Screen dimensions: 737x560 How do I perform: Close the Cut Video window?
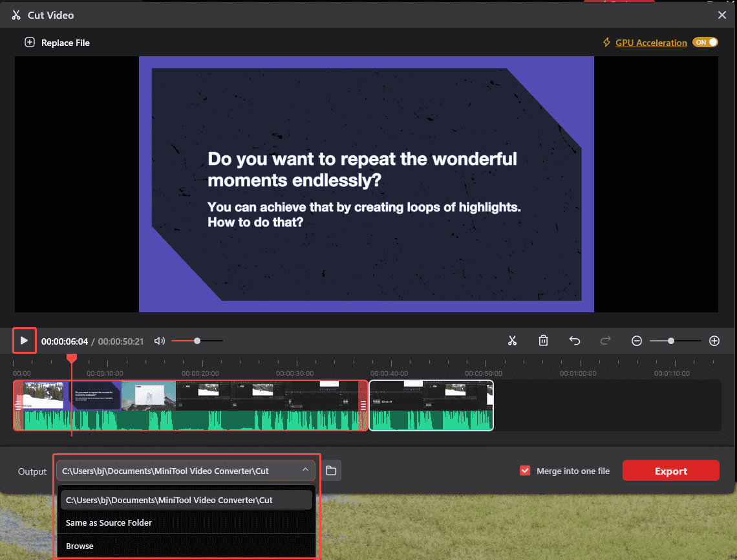722,15
